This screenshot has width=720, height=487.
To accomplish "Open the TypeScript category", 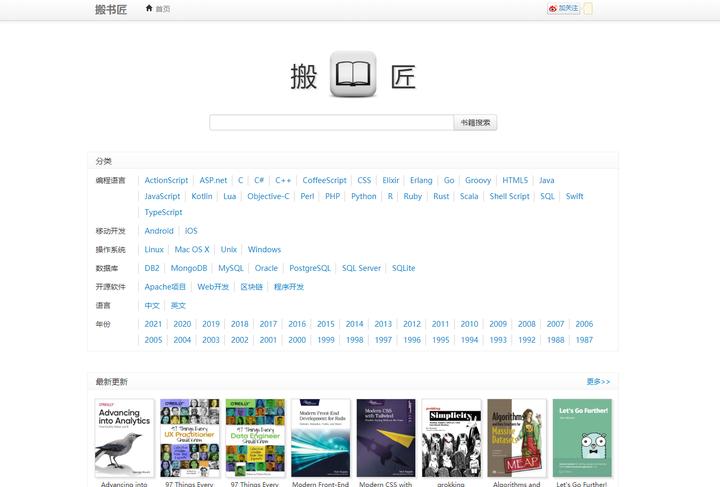I will pyautogui.click(x=163, y=213).
